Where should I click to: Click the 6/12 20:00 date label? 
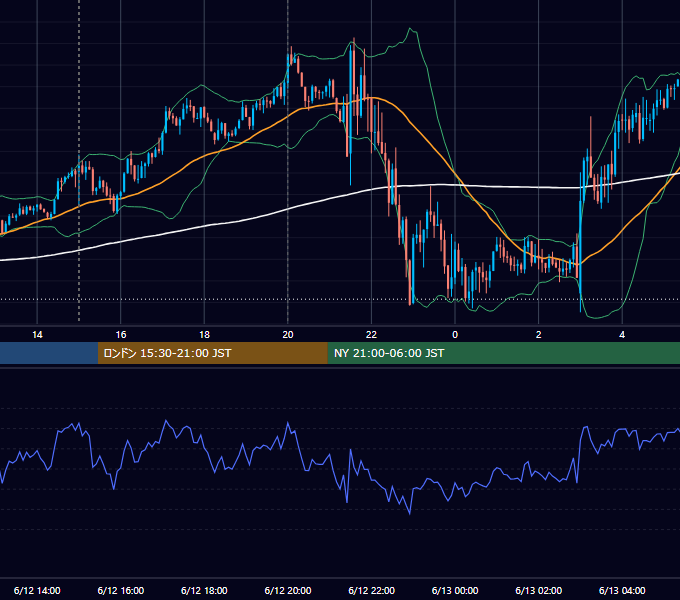[x=288, y=590]
